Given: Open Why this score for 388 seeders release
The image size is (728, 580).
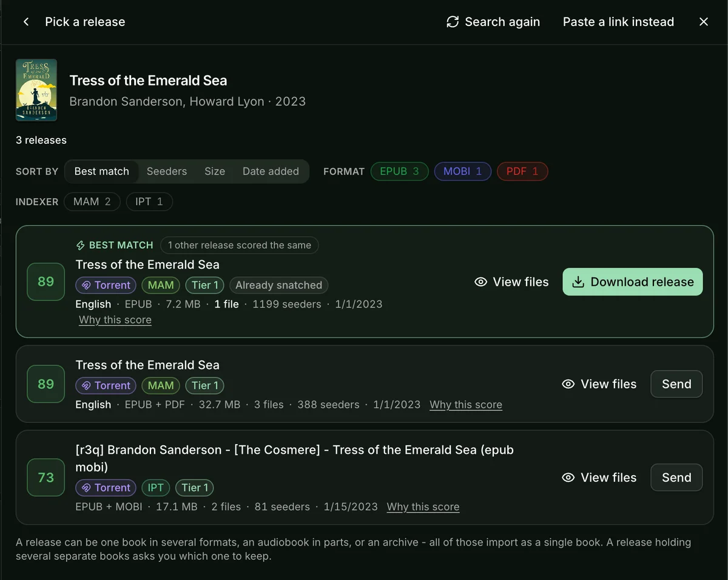Looking at the screenshot, I should click(466, 405).
